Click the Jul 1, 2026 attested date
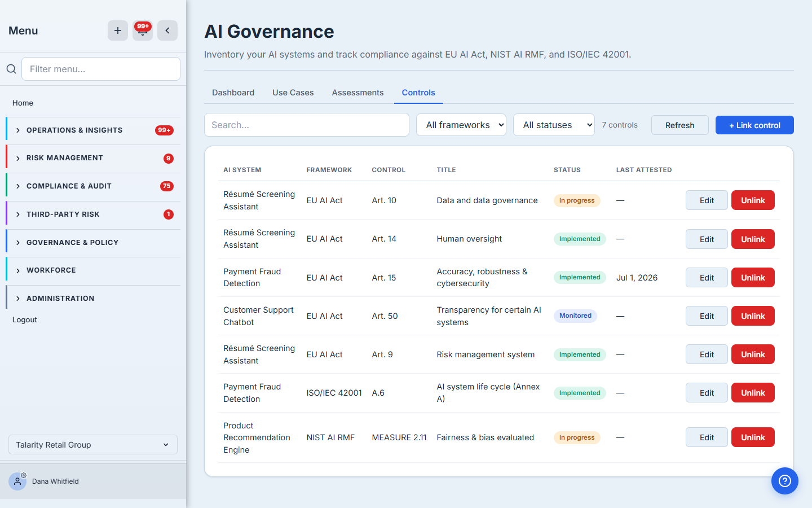812x508 pixels. click(637, 278)
